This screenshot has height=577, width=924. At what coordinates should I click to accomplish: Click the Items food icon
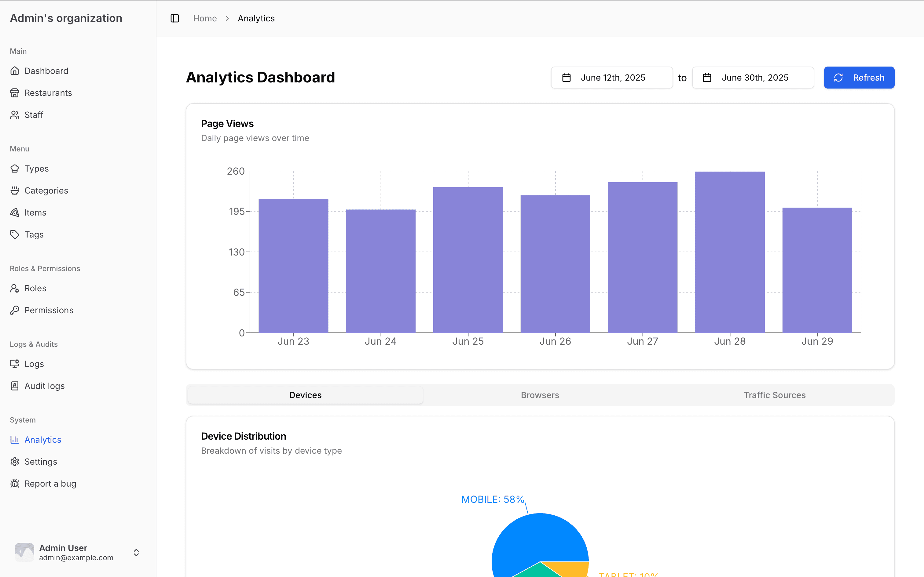pyautogui.click(x=15, y=212)
